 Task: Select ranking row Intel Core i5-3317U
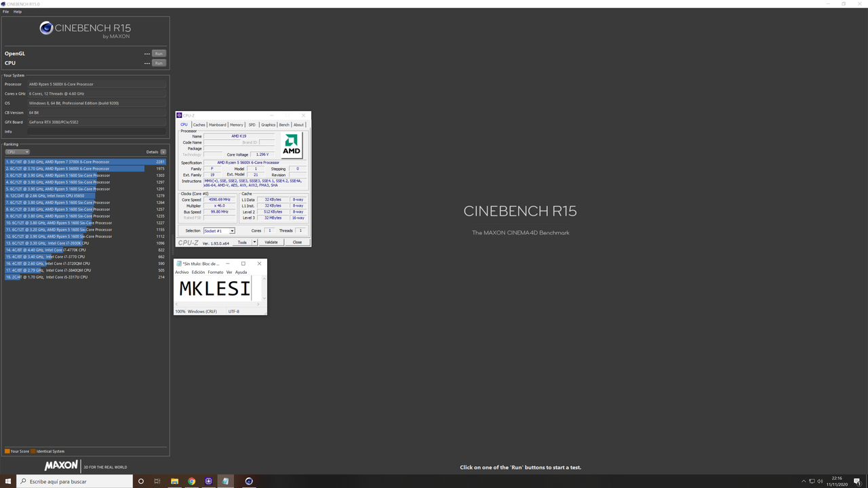point(85,277)
